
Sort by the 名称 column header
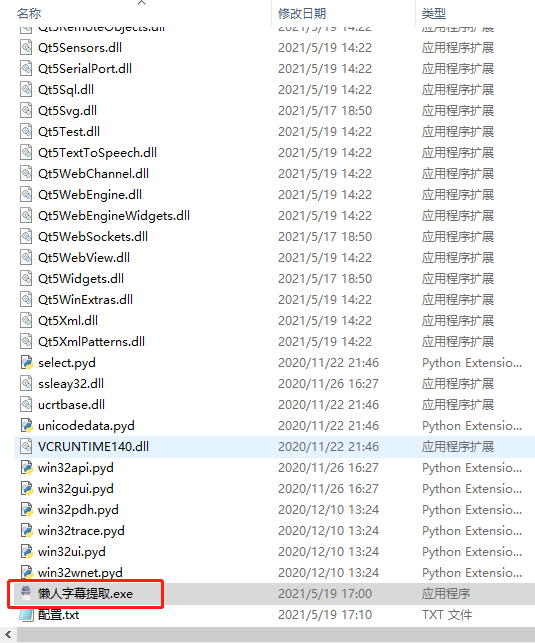pyautogui.click(x=29, y=14)
